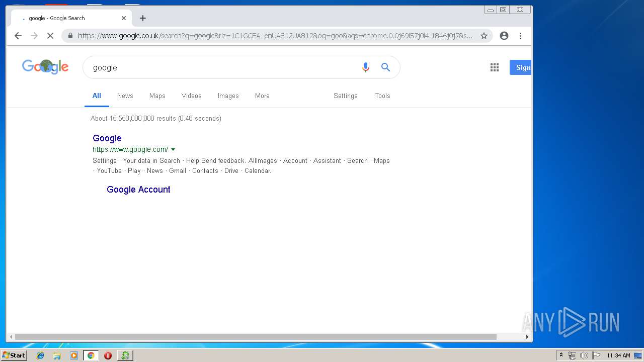Expand the green arrow next to google.com URL

[x=173, y=149]
